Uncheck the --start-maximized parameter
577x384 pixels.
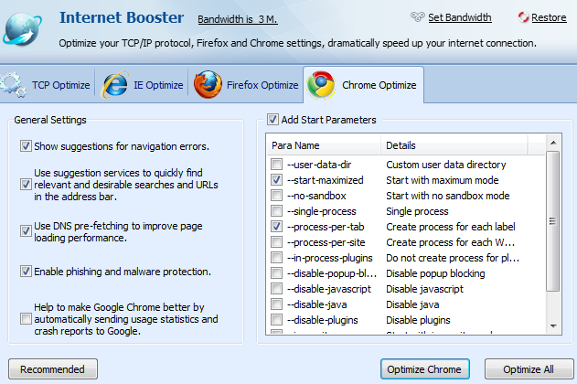tap(277, 180)
